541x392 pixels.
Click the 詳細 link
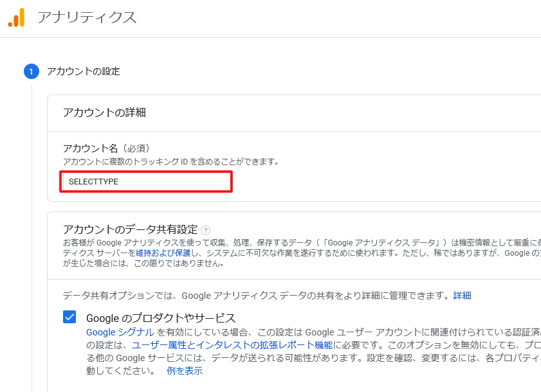pos(462,296)
